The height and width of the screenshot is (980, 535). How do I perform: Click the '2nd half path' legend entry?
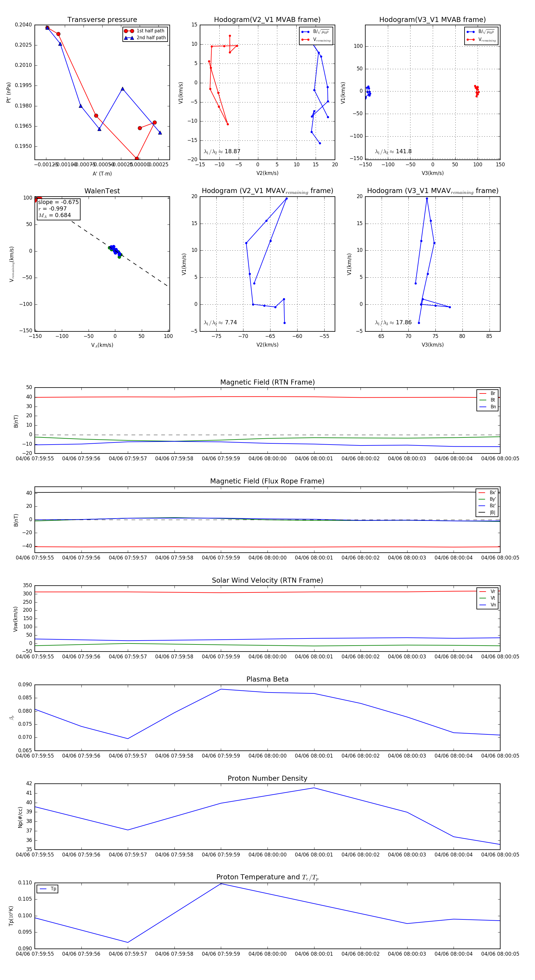[145, 38]
